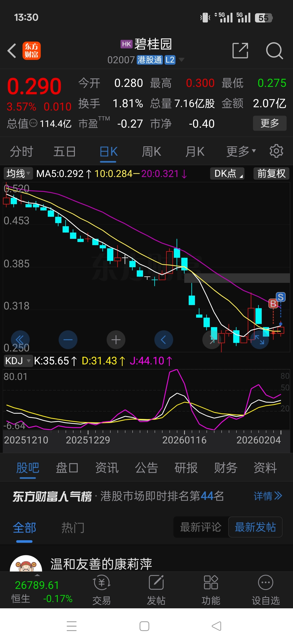Open 股吧 tab
The height and width of the screenshot is (644, 293).
click(x=28, y=467)
